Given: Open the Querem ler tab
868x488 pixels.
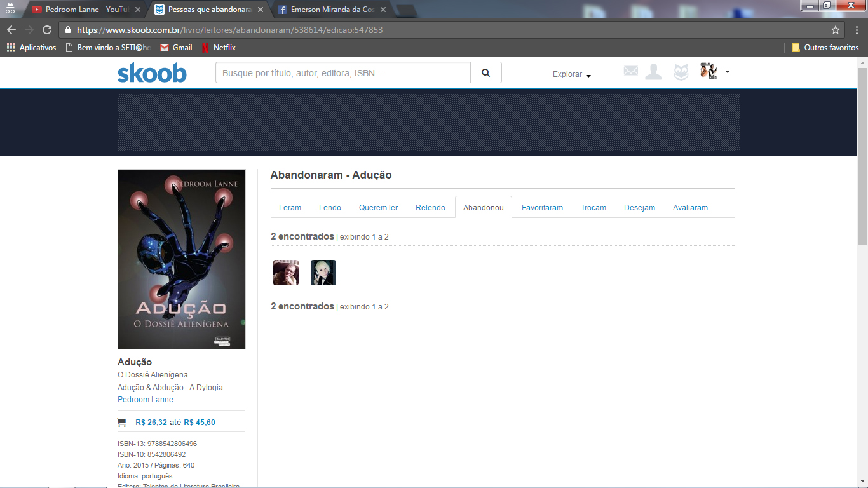Looking at the screenshot, I should (x=378, y=208).
